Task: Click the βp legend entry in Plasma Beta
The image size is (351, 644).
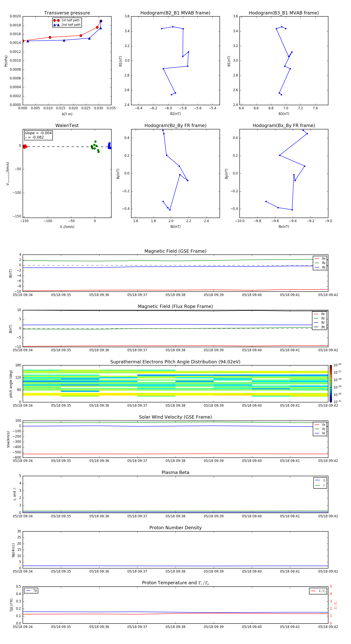Action: point(320,480)
